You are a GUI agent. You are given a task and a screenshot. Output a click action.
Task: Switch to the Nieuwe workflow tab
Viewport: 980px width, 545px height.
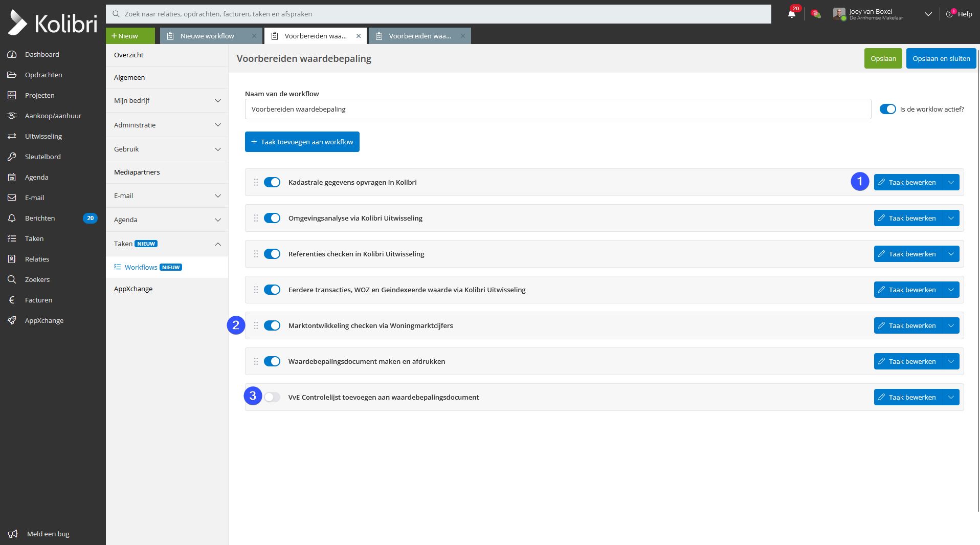click(207, 36)
